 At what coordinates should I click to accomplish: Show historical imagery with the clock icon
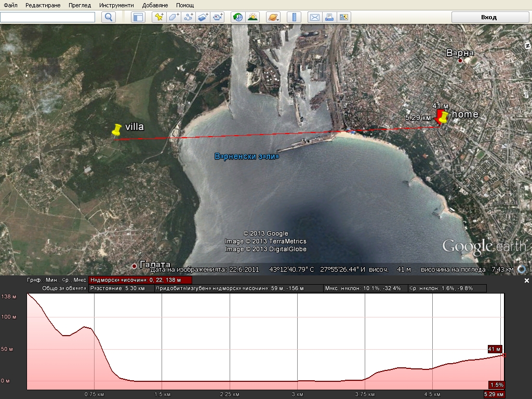238,17
